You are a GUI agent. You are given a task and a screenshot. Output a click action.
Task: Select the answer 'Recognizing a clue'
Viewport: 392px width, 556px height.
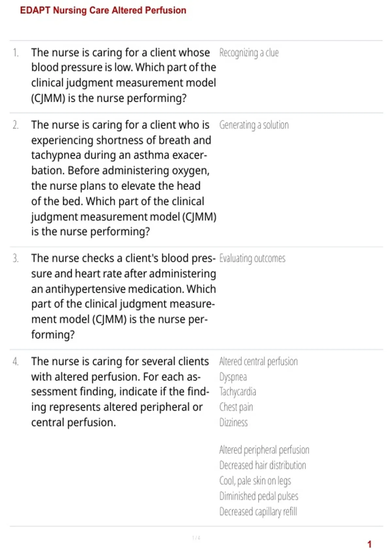point(249,53)
